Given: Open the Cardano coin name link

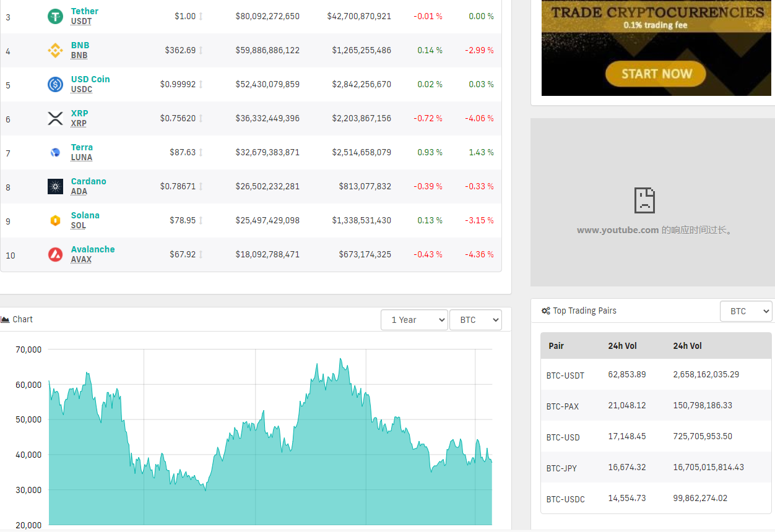Looking at the screenshot, I should [x=89, y=181].
